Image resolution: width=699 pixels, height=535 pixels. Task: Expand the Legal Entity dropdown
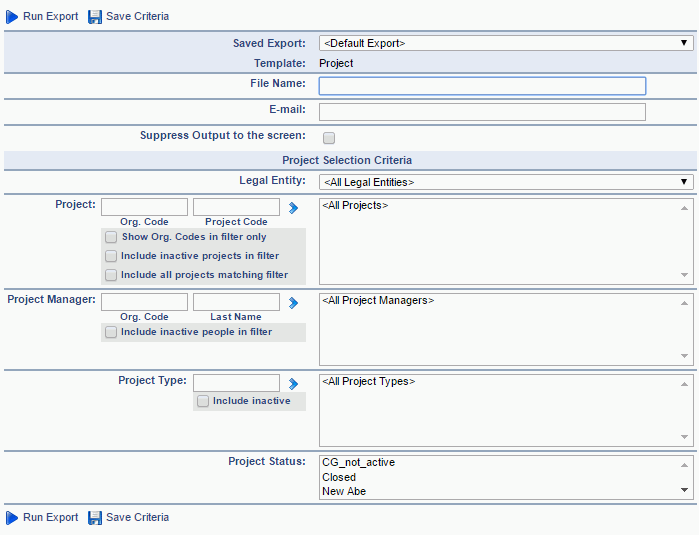506,182
